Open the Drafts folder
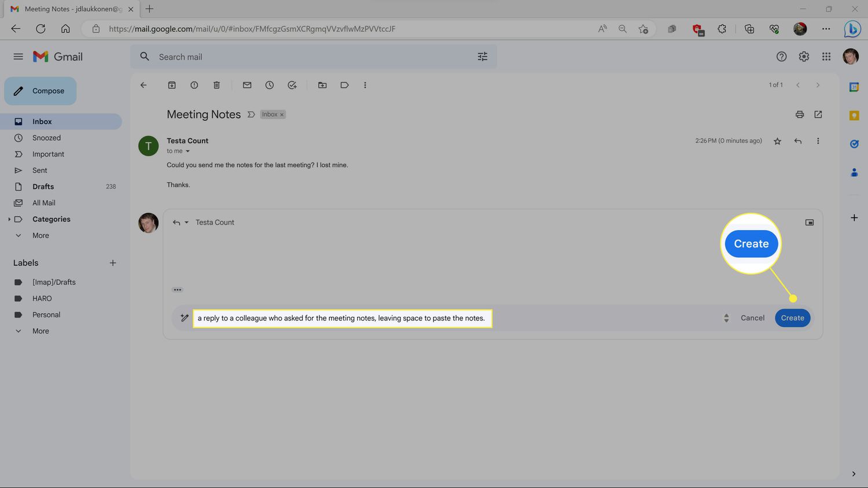 pos(43,187)
